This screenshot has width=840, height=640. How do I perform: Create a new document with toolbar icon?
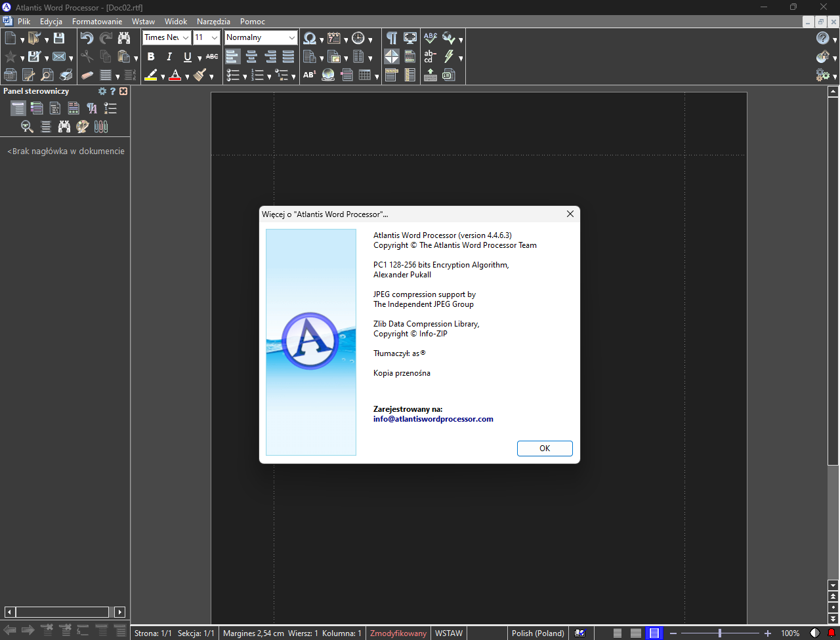pyautogui.click(x=10, y=38)
